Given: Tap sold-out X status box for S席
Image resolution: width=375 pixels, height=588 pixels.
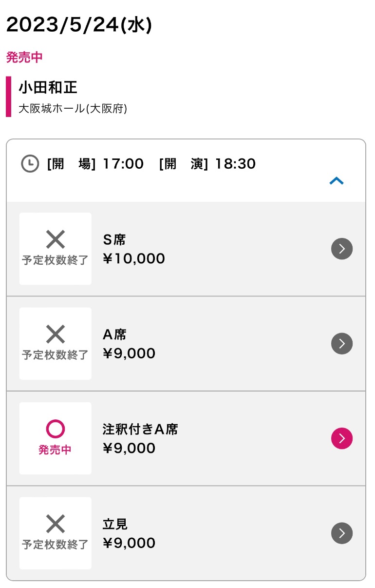Looking at the screenshot, I should click(56, 249).
